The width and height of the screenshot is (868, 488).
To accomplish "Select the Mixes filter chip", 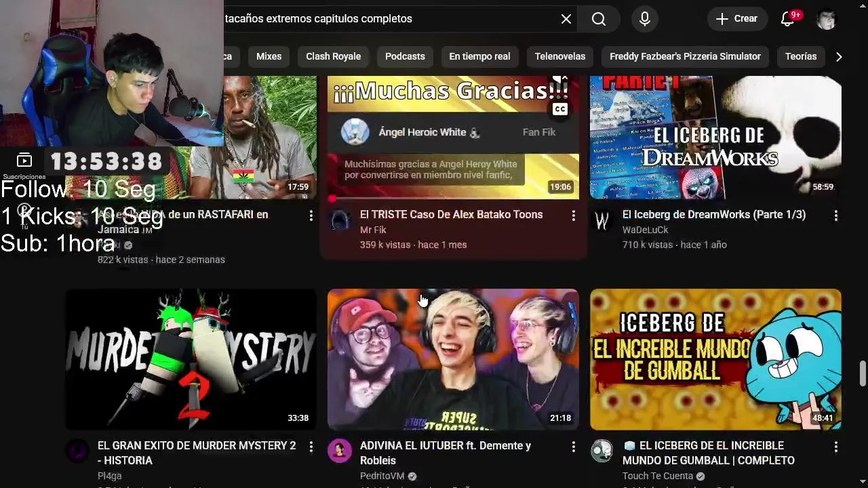I will click(269, 56).
